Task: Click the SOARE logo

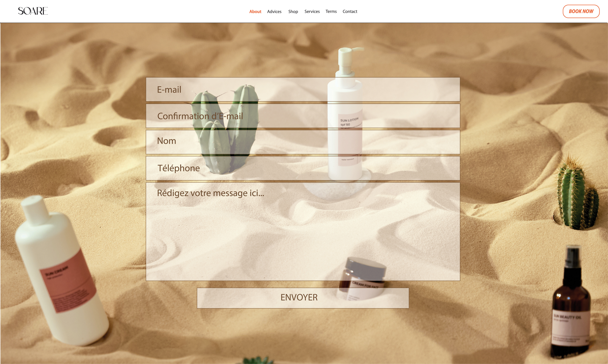Action: coord(33,11)
